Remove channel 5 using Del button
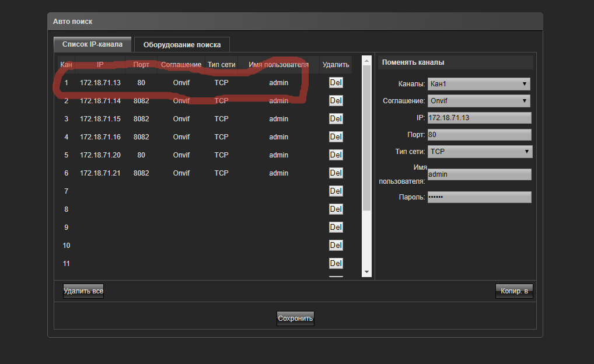594x364 pixels. coord(336,155)
